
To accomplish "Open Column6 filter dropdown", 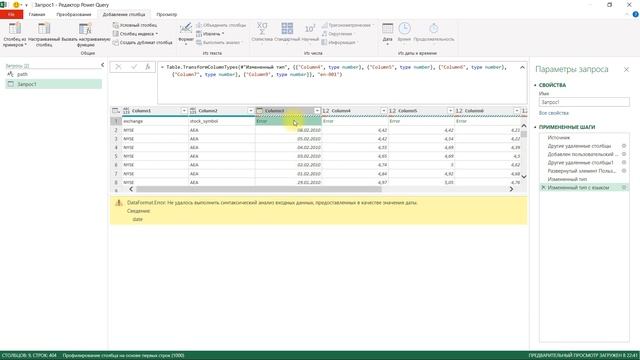I will coord(517,111).
